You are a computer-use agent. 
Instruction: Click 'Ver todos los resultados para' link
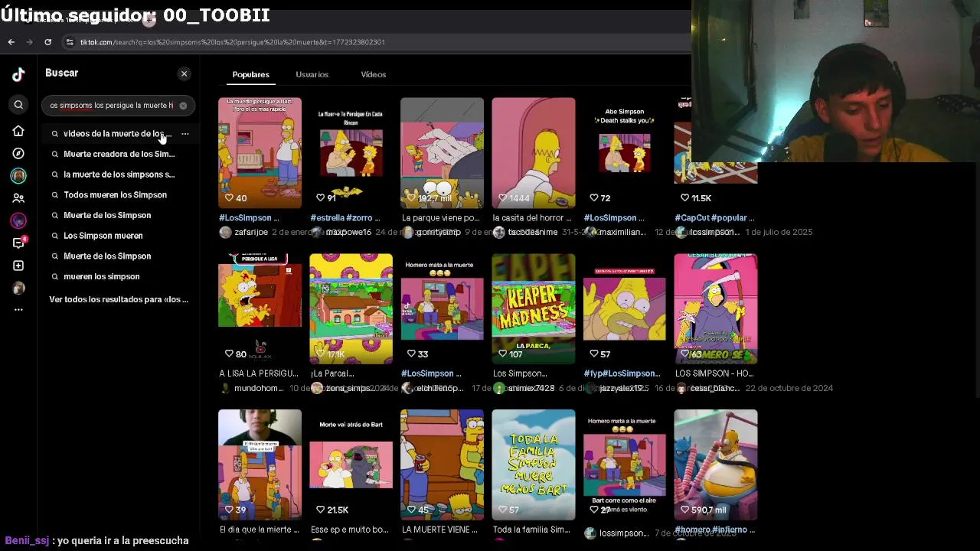click(119, 299)
